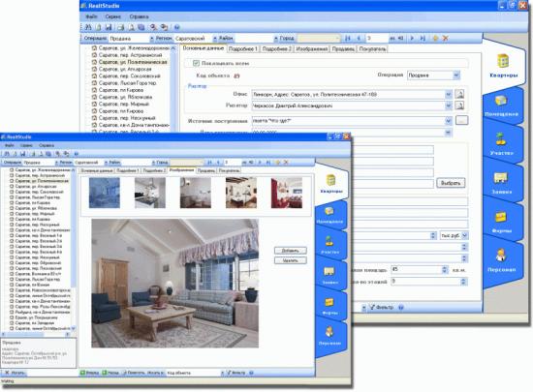The width and height of the screenshot is (533, 392).
Task: Click the help icon in front window bottom bar
Action: pyautogui.click(x=251, y=373)
